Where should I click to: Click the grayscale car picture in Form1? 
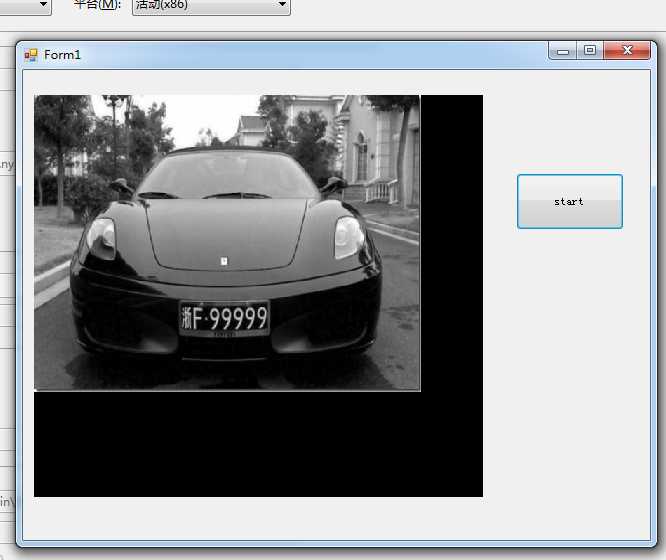pos(227,243)
